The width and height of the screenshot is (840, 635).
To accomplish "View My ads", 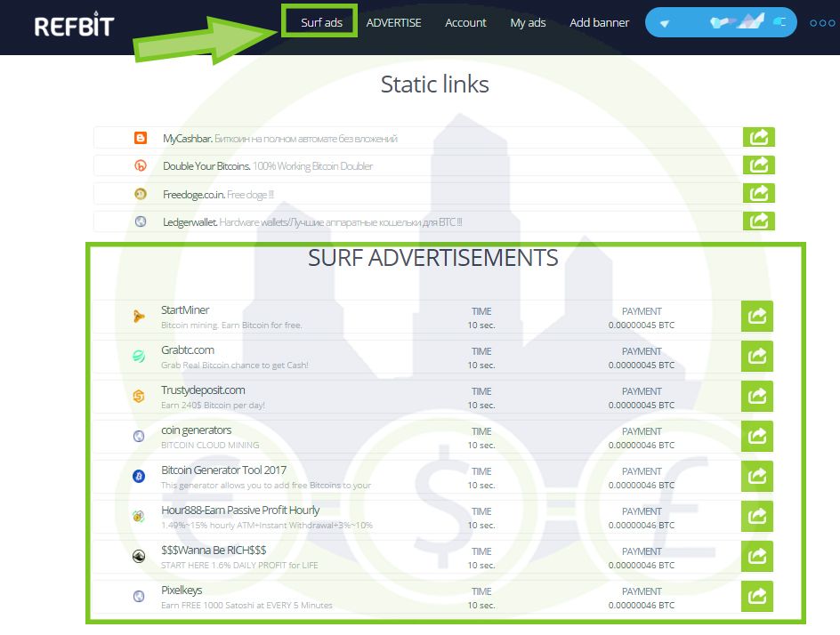I will [528, 23].
